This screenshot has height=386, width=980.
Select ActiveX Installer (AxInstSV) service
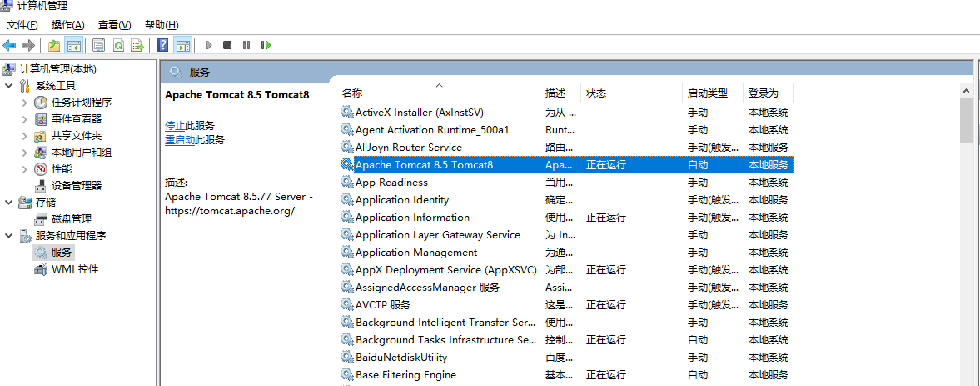(x=566, y=113)
